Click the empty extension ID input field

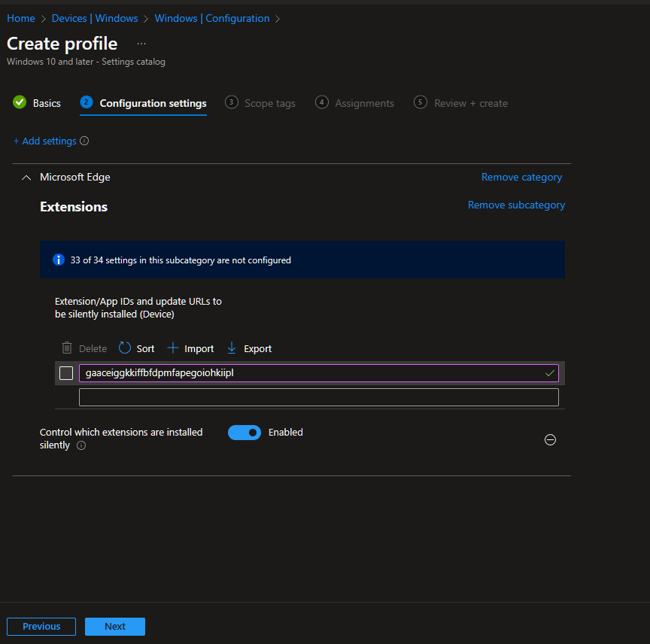(x=318, y=397)
